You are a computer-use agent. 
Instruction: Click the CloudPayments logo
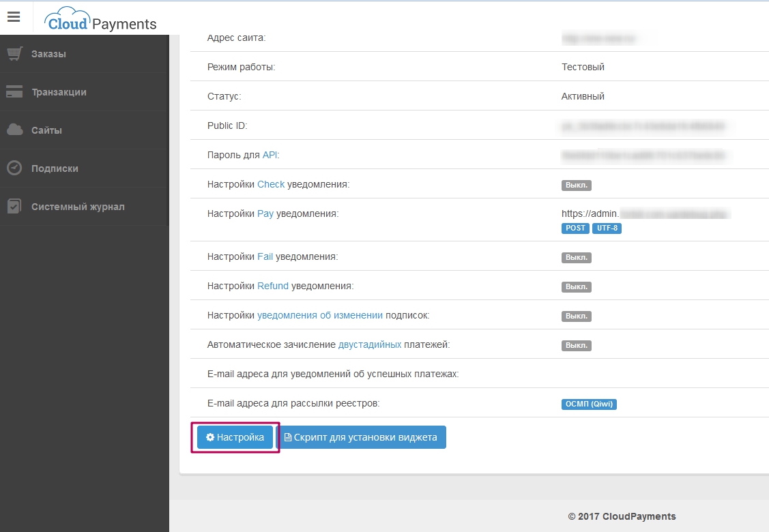(101, 20)
